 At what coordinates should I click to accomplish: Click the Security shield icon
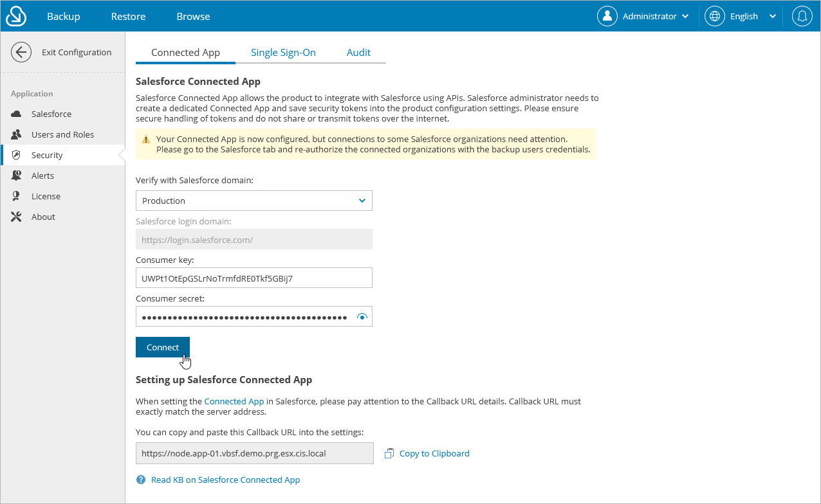17,155
